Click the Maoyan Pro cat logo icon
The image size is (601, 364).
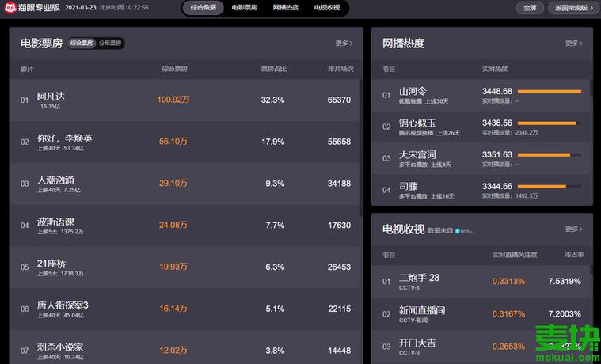(10, 7)
